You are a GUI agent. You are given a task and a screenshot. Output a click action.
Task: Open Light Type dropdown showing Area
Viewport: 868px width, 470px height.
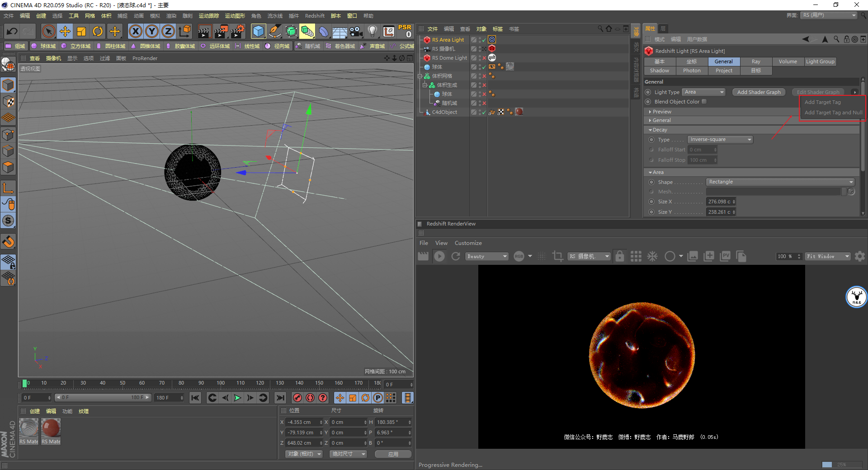pos(704,92)
